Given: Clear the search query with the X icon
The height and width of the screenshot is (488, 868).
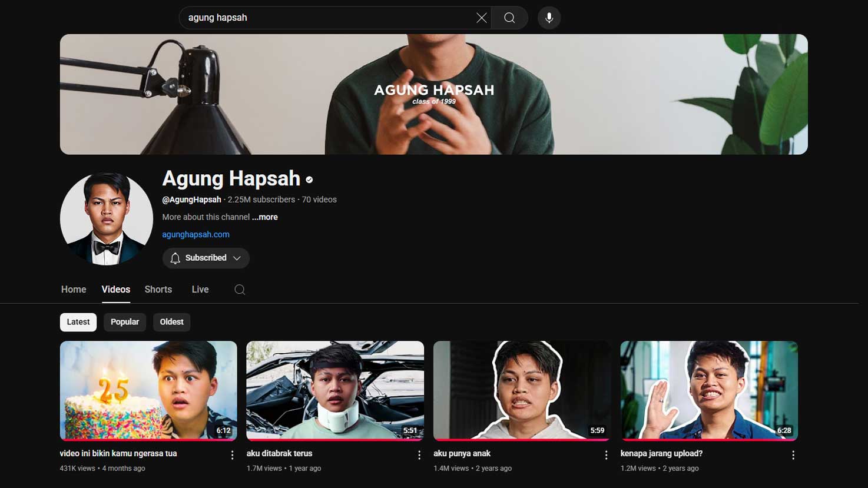Looking at the screenshot, I should click(481, 17).
